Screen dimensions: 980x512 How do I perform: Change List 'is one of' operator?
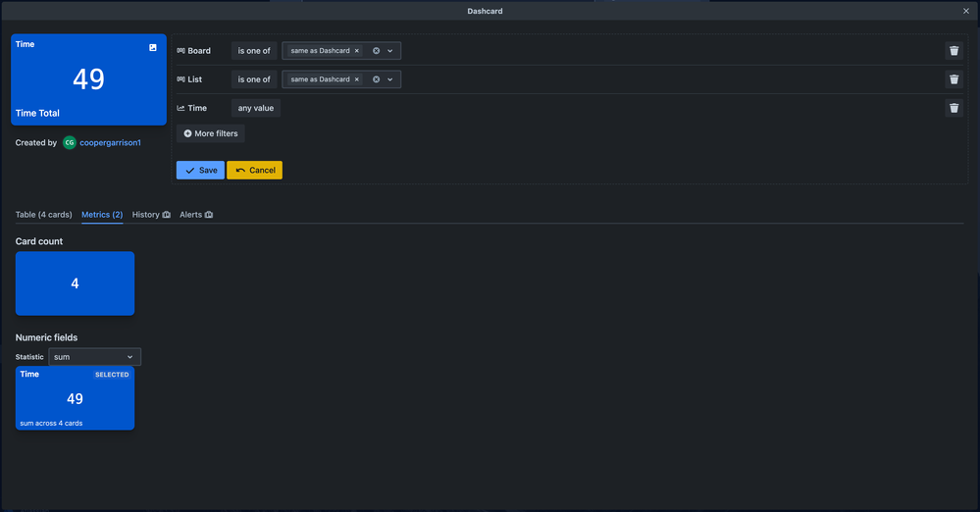click(254, 79)
